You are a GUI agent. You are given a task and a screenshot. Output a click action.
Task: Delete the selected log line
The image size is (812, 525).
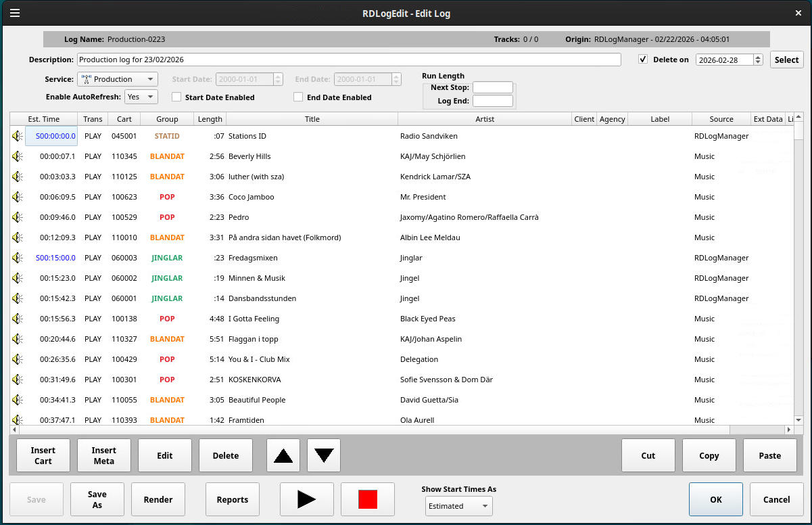226,455
